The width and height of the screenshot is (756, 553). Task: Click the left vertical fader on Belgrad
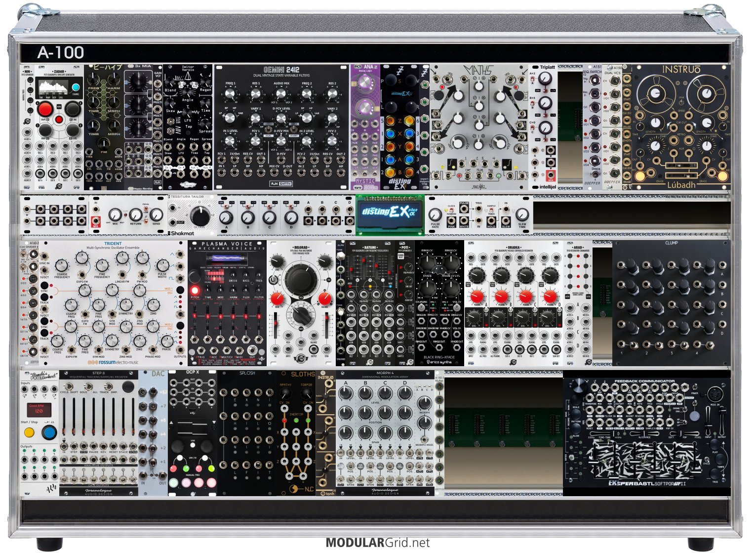pos(276,325)
